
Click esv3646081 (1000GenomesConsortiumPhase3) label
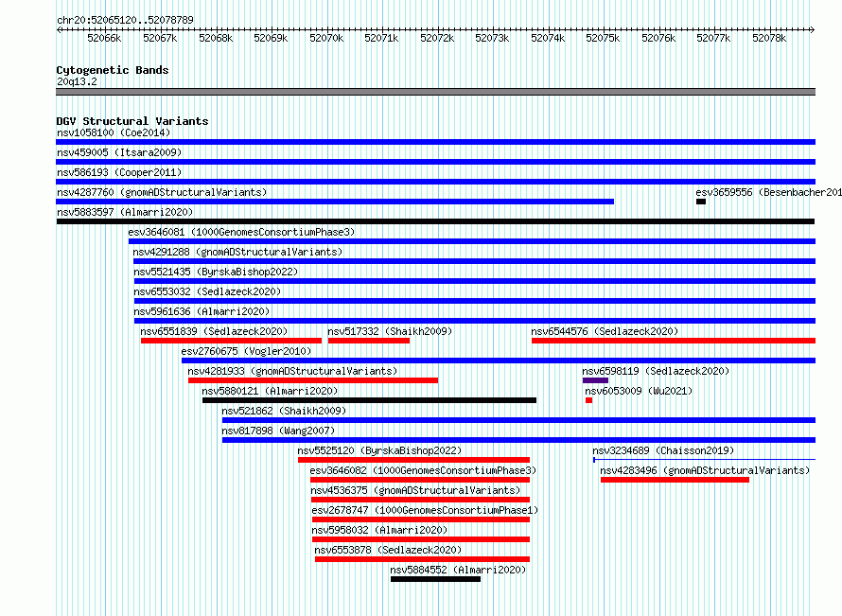[x=241, y=232]
